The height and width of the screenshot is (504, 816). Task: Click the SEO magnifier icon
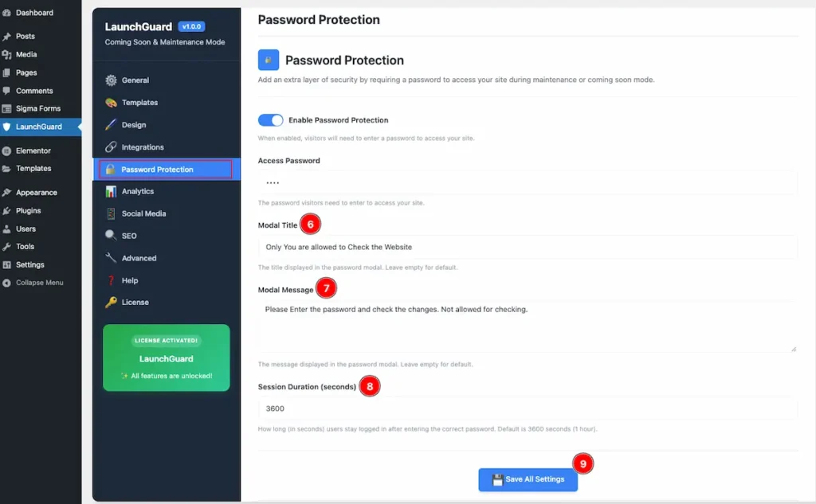point(111,236)
